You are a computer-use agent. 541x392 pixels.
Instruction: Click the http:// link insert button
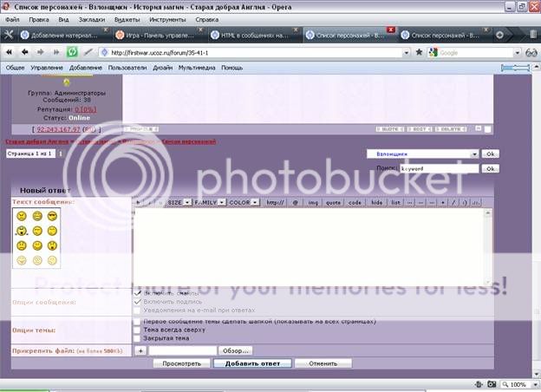276,202
